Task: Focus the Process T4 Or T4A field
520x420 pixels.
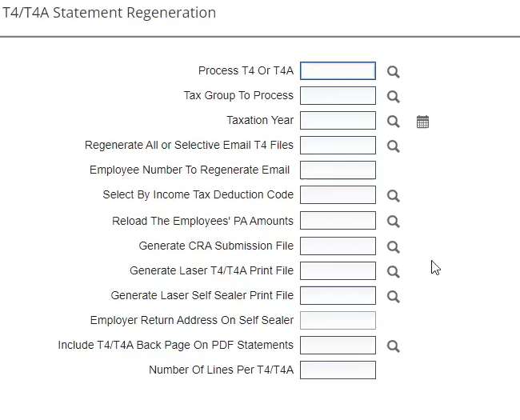Action: point(338,71)
